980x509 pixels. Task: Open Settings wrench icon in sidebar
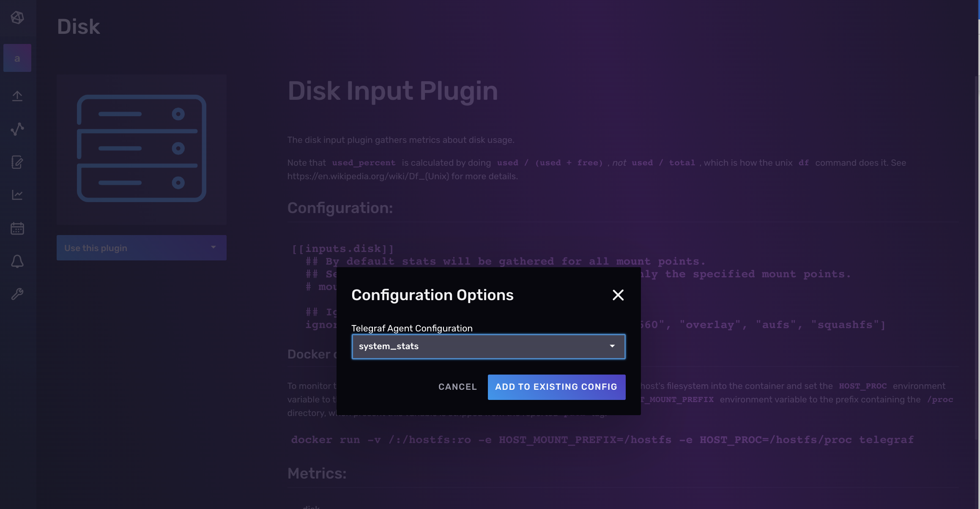click(x=17, y=294)
